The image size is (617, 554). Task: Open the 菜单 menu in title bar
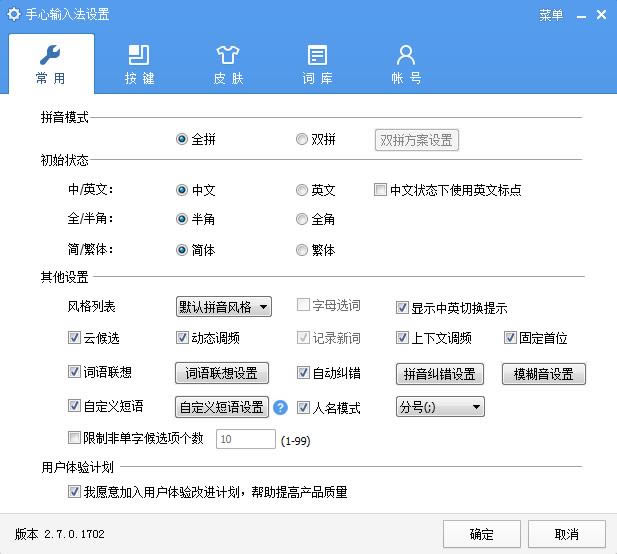pos(551,15)
